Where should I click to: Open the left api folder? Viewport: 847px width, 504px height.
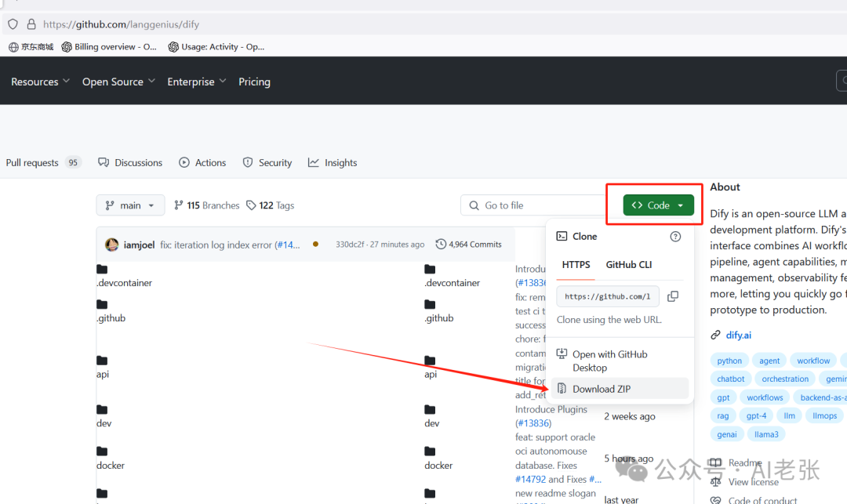click(x=103, y=374)
